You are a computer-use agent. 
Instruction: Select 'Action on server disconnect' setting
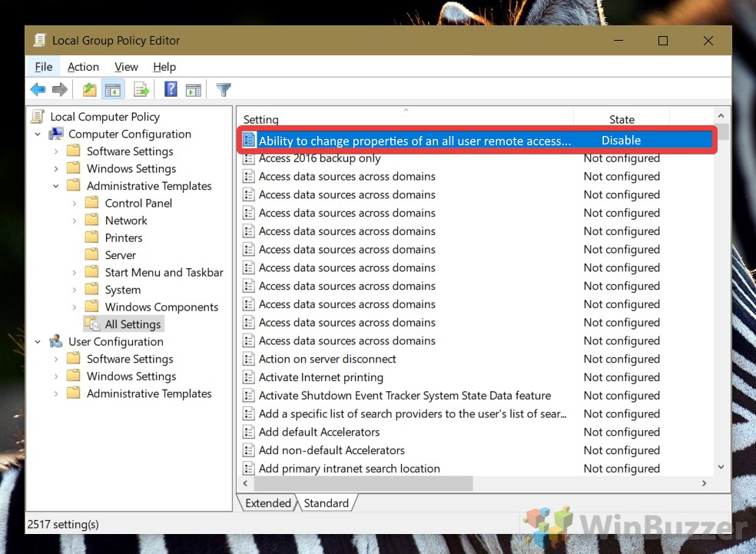[x=327, y=359]
